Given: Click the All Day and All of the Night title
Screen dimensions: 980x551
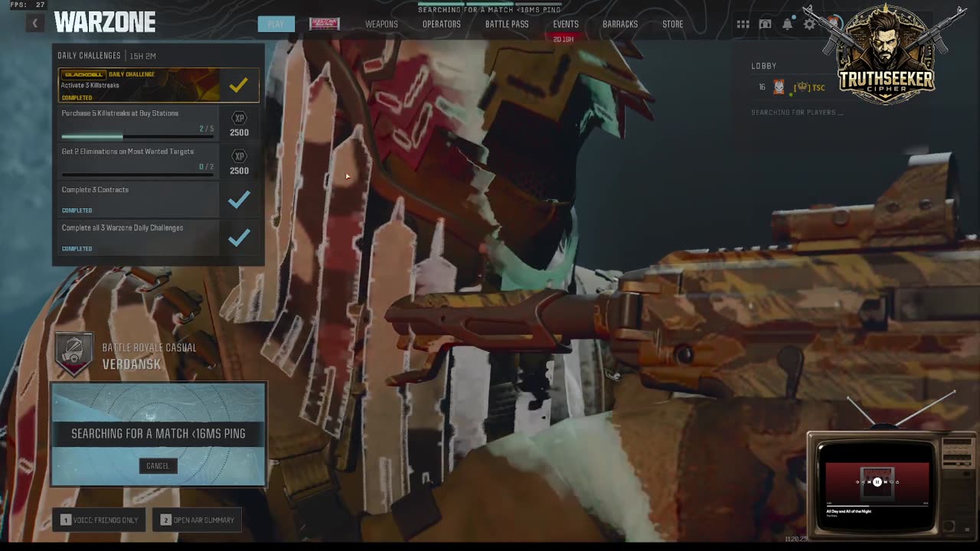Looking at the screenshot, I should click(x=849, y=511).
